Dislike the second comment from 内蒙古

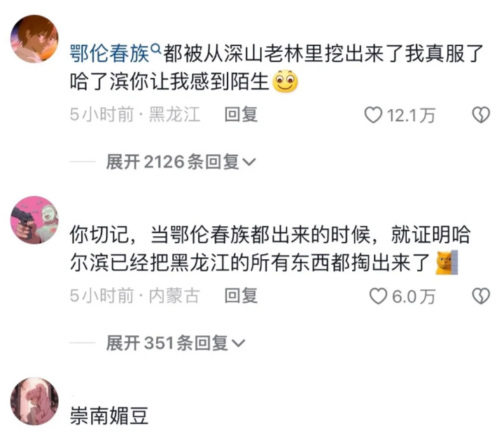[481, 296]
